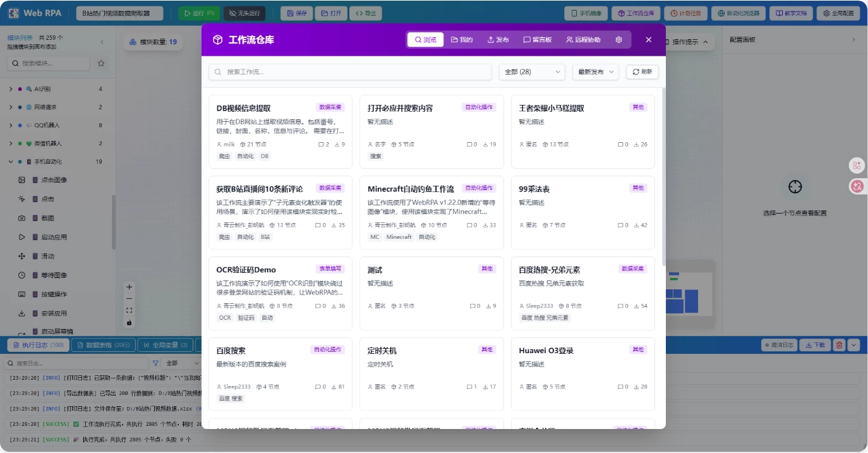The image size is (868, 453).
Task: Open the 打开必应并搜索内容 workflow card
Action: tap(431, 131)
